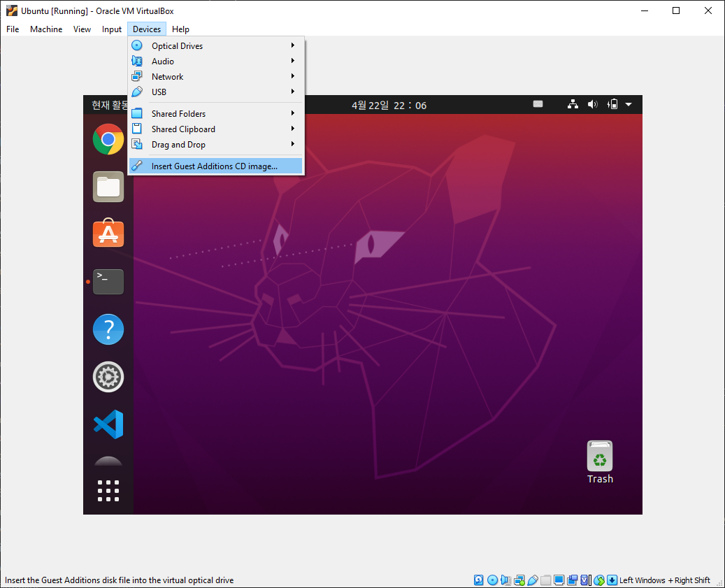Click the keyboard input source indicator
This screenshot has width=725, height=588.
538,104
